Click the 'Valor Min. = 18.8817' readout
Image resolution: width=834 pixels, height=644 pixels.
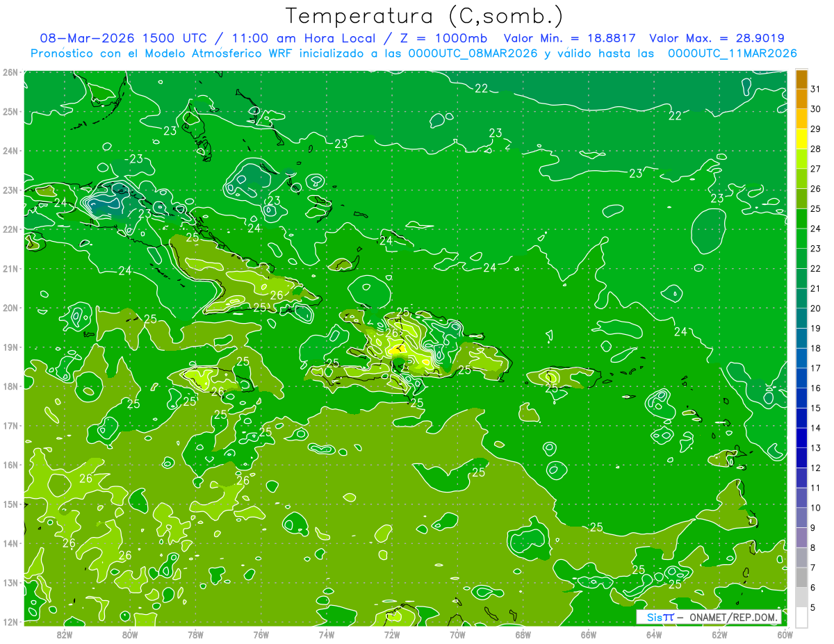tap(571, 38)
